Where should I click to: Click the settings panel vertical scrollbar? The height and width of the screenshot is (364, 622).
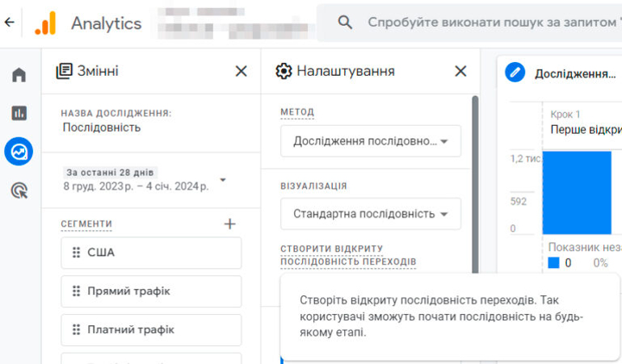(475, 184)
